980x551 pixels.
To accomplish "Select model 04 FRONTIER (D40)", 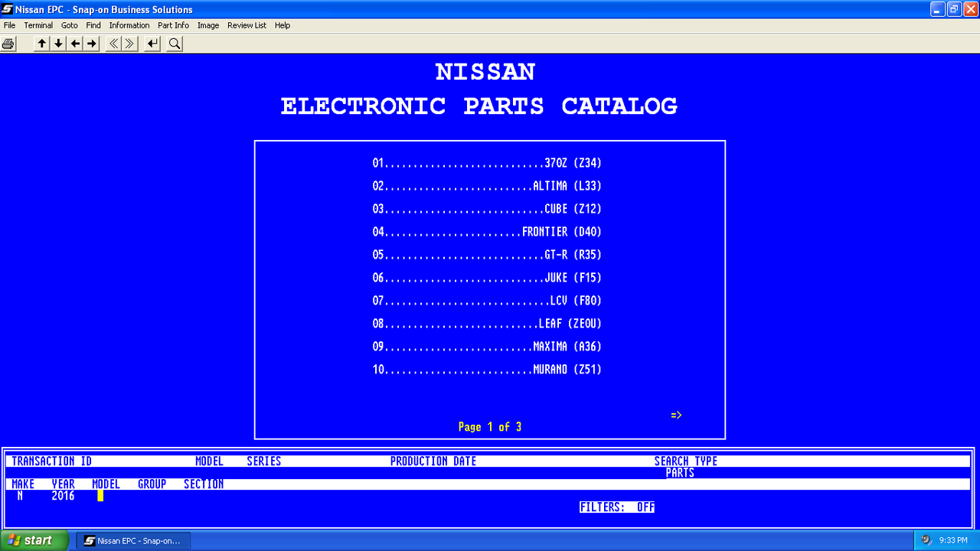I will point(488,232).
